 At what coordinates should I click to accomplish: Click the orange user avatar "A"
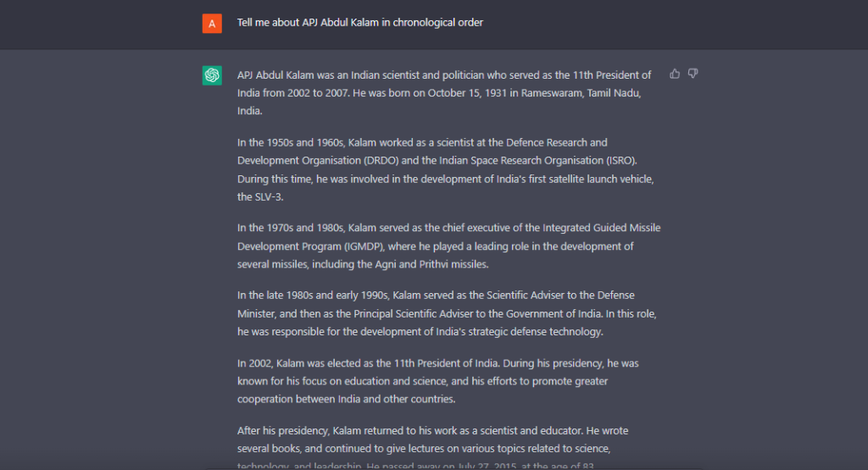[x=212, y=23]
